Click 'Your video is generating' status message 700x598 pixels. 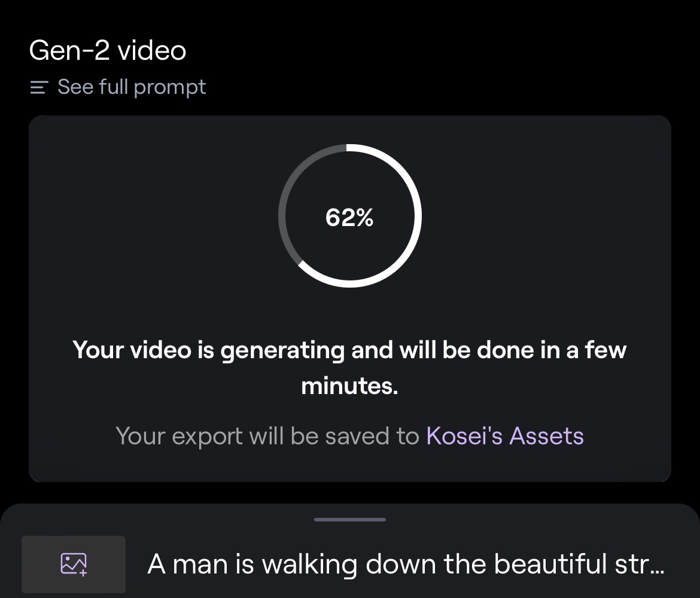click(x=349, y=349)
